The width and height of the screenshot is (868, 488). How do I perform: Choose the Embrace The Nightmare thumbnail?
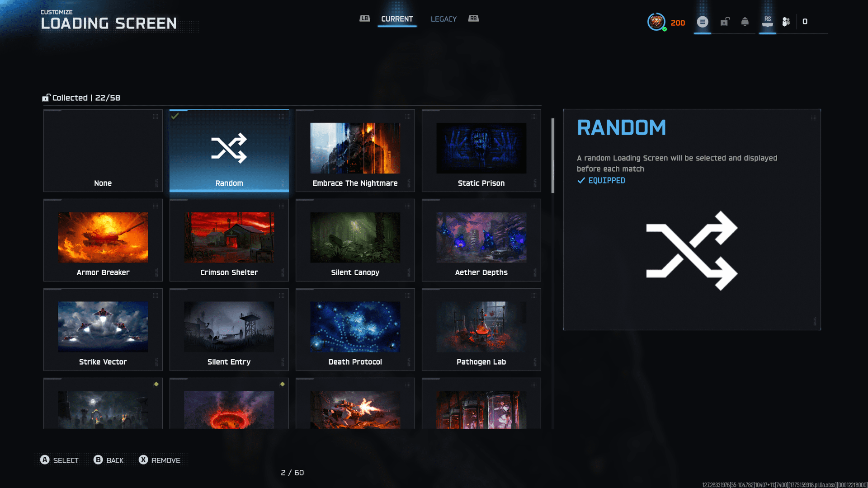point(355,148)
